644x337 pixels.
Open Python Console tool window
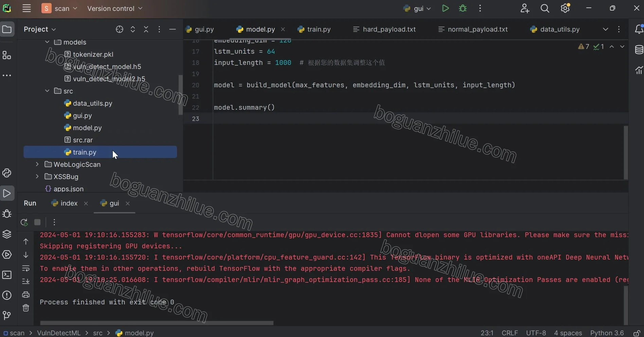7,173
